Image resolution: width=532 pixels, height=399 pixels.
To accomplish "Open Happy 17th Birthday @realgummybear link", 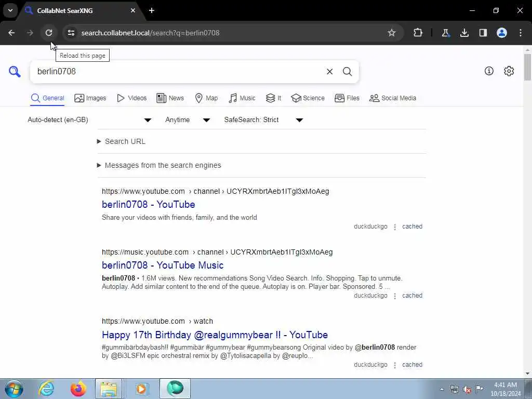I will point(215,335).
